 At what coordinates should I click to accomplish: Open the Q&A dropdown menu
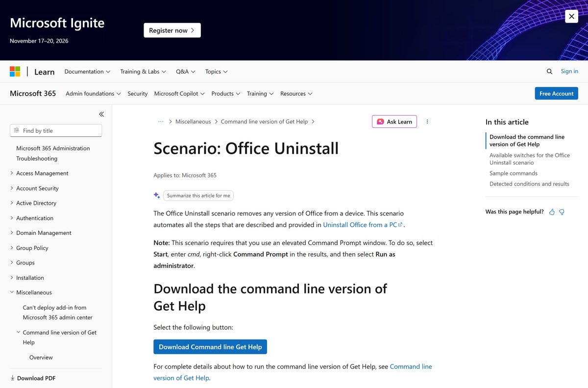[x=186, y=72]
